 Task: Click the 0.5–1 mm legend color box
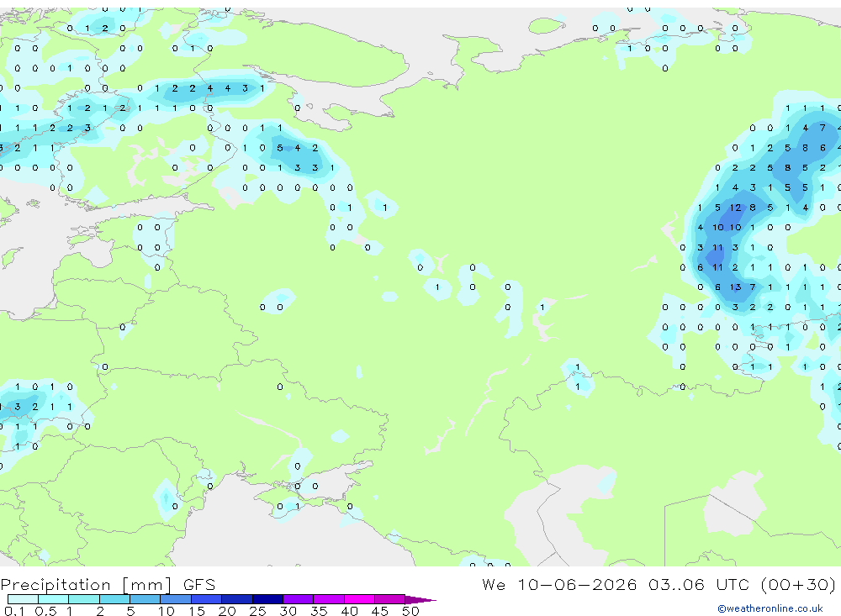click(54, 599)
